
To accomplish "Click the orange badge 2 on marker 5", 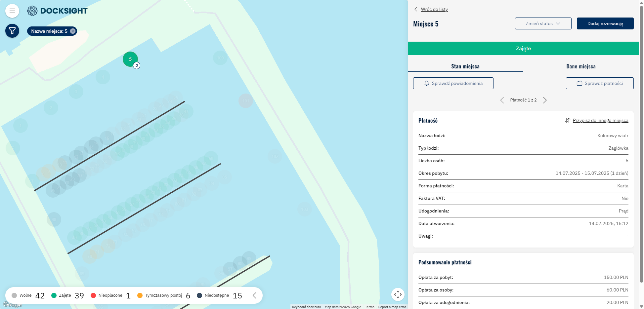I will (137, 65).
